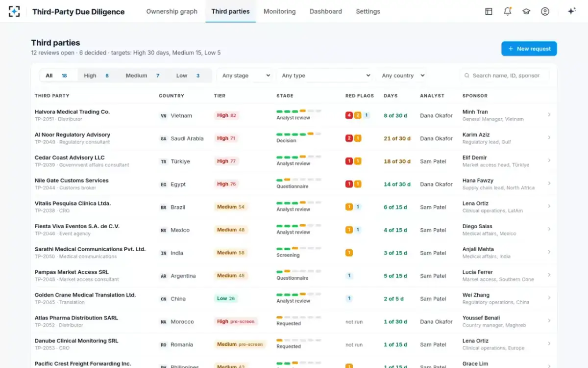
Task: Open Vitalis Pesquisa row chevron
Action: pos(549,207)
